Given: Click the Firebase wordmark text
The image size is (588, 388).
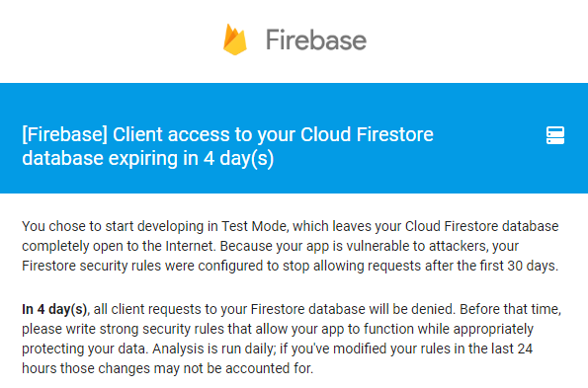Looking at the screenshot, I should (316, 40).
